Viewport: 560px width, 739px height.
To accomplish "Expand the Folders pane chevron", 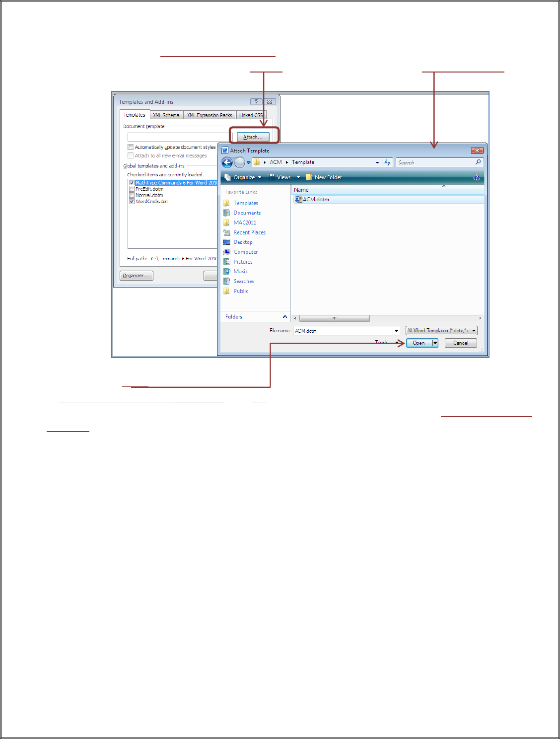I will tap(285, 317).
